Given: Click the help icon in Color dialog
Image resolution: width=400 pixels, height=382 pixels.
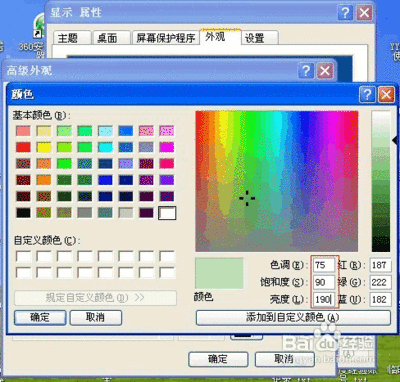Looking at the screenshot, I should [x=367, y=95].
